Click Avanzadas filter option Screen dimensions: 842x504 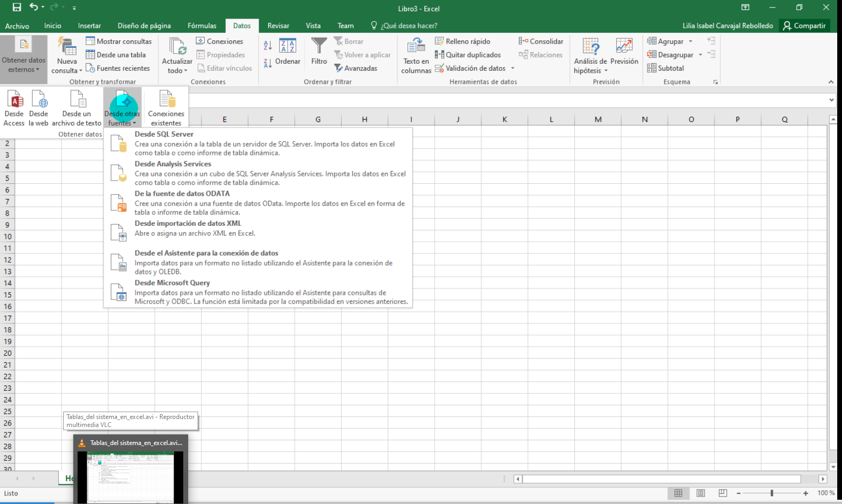(355, 68)
